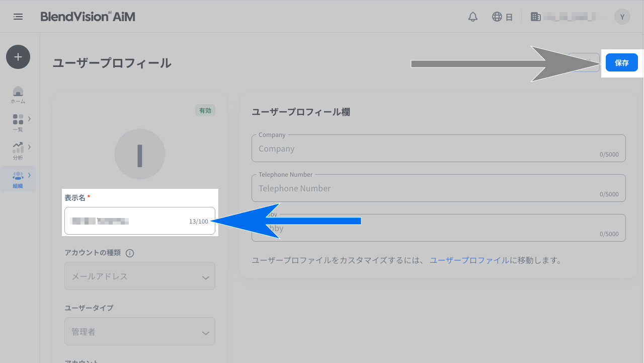
Task: Open the user avatar Y menu
Action: pos(622,17)
